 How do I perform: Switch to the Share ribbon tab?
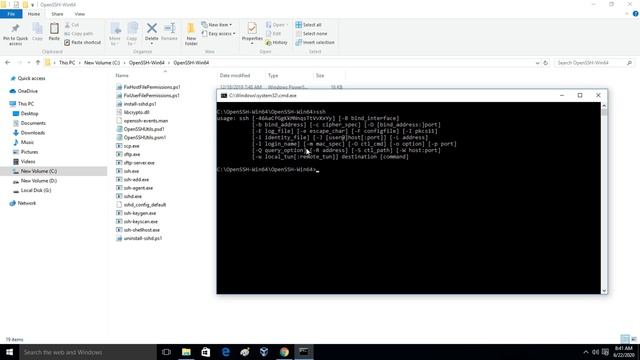pyautogui.click(x=57, y=14)
